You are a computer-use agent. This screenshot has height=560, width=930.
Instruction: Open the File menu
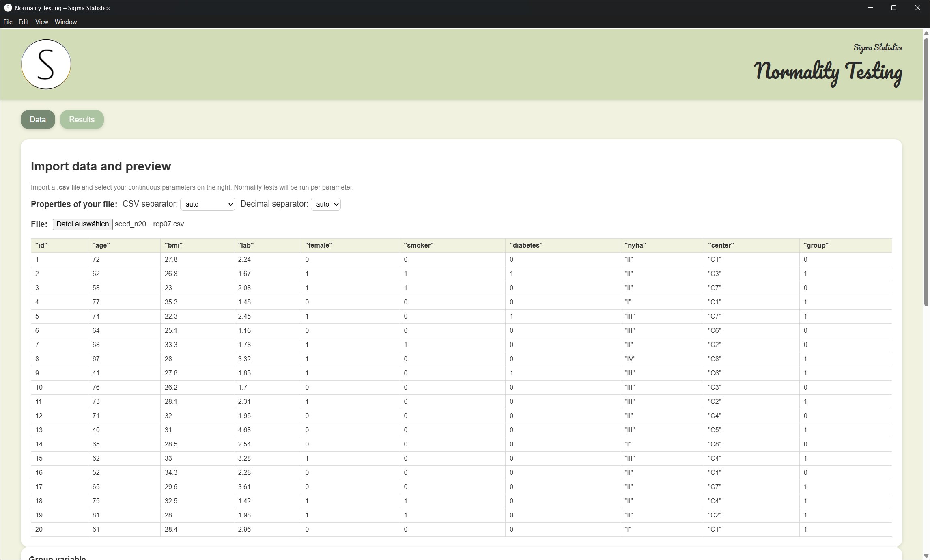point(8,22)
